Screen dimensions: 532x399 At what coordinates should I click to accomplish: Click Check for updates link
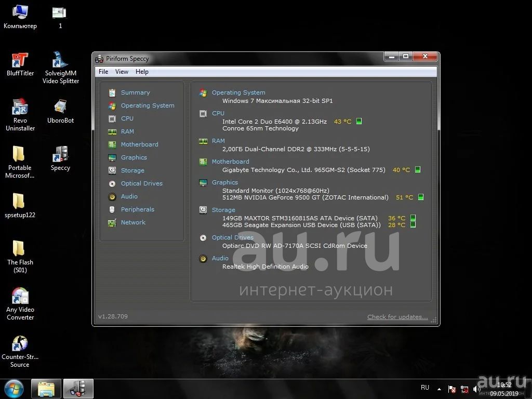coord(397,317)
